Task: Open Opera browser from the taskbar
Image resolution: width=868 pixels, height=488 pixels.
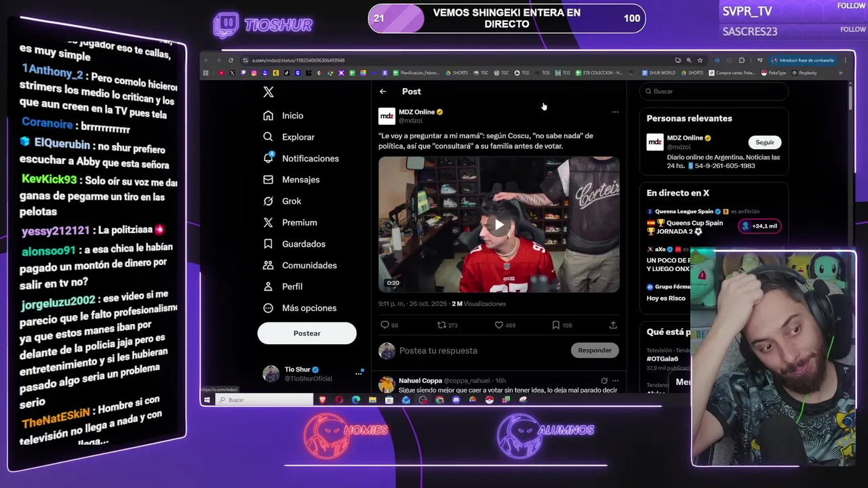Action: tap(339, 400)
